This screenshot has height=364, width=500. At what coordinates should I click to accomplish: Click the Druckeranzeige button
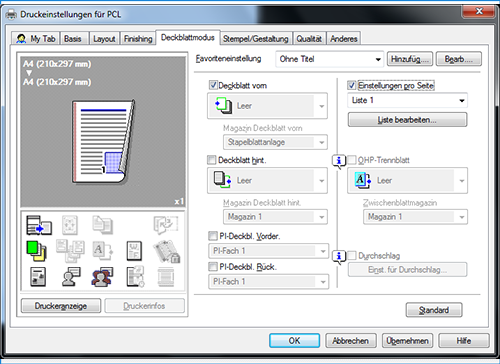tap(61, 306)
